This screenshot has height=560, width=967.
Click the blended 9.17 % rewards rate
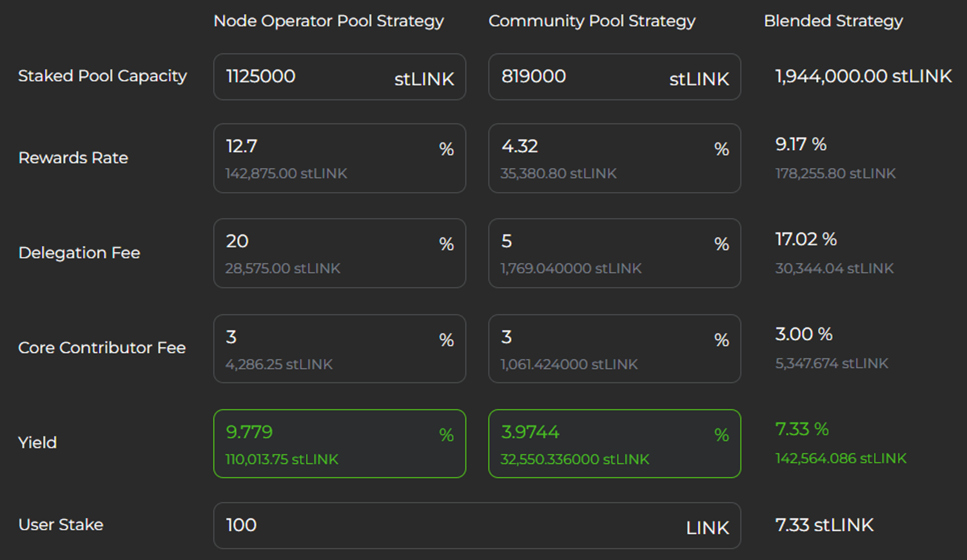point(801,144)
